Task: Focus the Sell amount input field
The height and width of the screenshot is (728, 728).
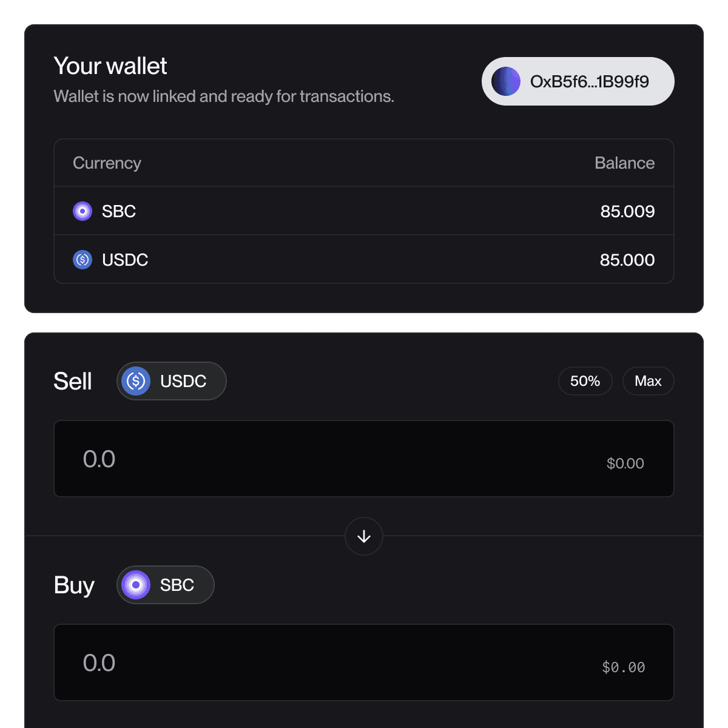Action: tap(303, 459)
